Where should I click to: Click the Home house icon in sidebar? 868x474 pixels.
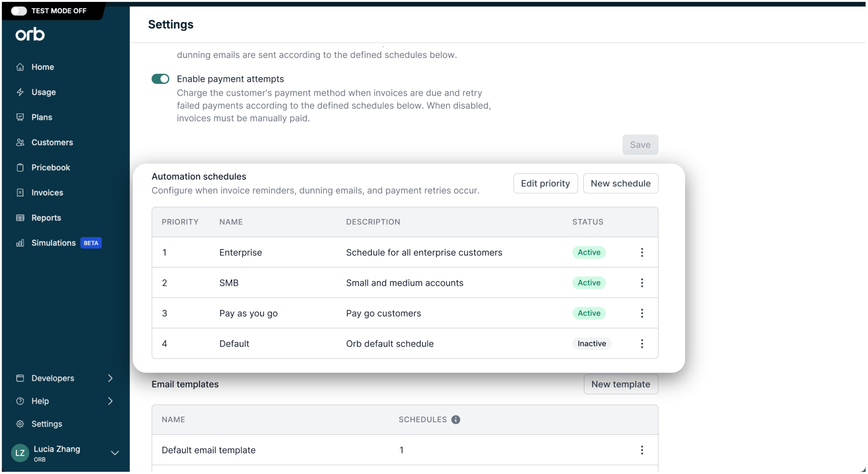point(20,67)
